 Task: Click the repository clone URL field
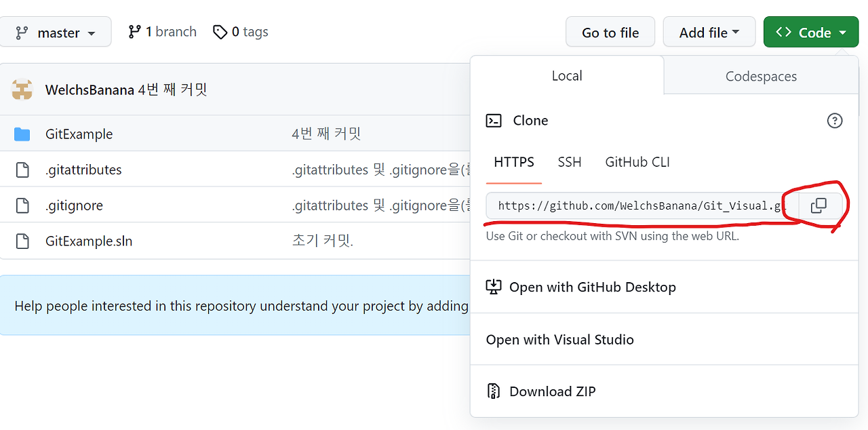click(642, 206)
